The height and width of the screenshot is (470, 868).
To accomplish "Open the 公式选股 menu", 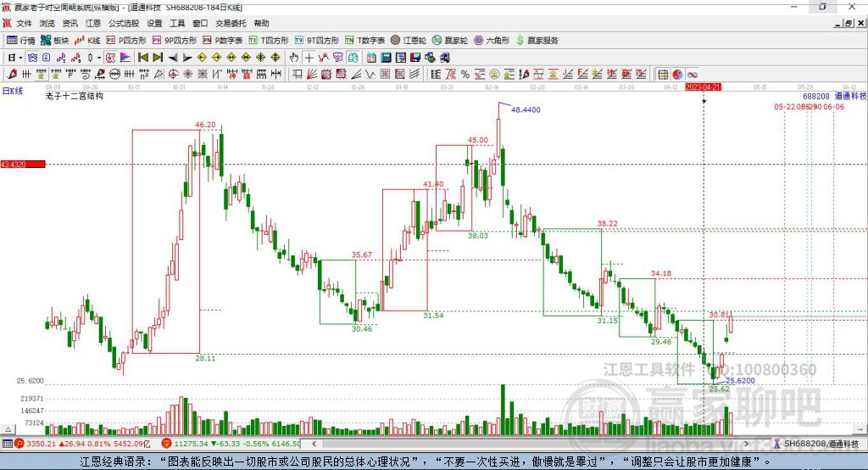I will [x=124, y=23].
